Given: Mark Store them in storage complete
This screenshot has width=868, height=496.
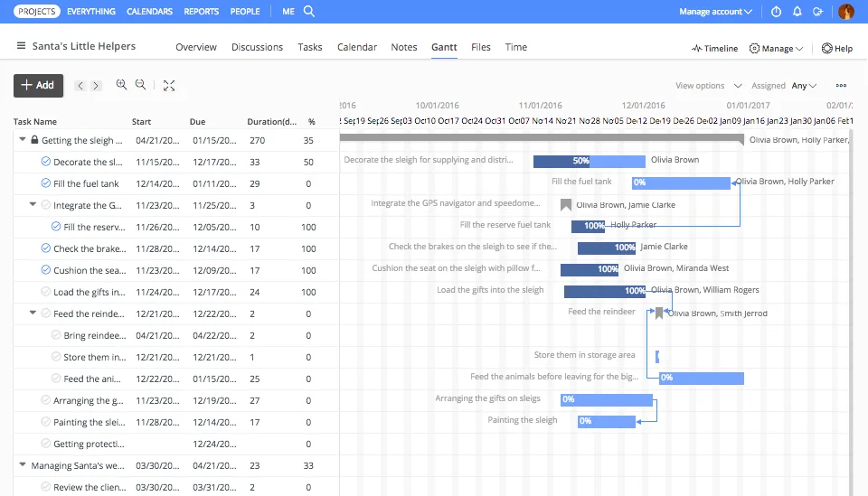Looking at the screenshot, I should (56, 357).
